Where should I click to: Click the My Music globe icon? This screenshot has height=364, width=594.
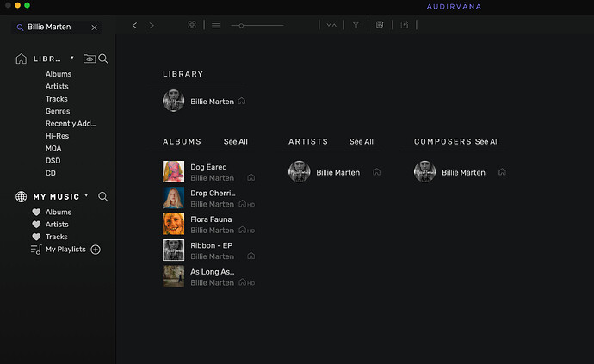coord(22,196)
